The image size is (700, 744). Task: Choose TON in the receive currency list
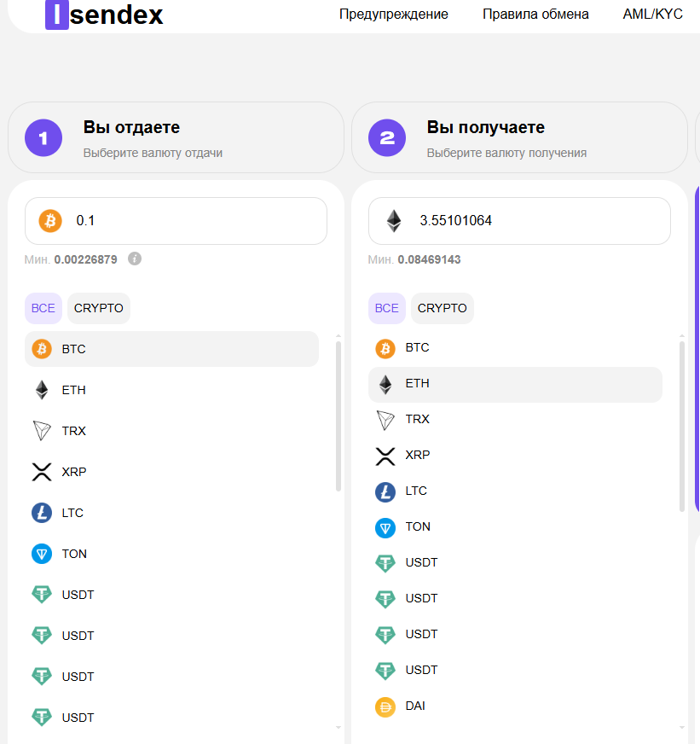515,527
